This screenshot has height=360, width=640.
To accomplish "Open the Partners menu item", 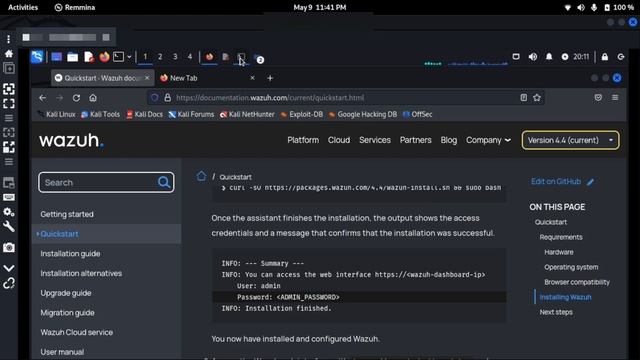I will pos(416,140).
